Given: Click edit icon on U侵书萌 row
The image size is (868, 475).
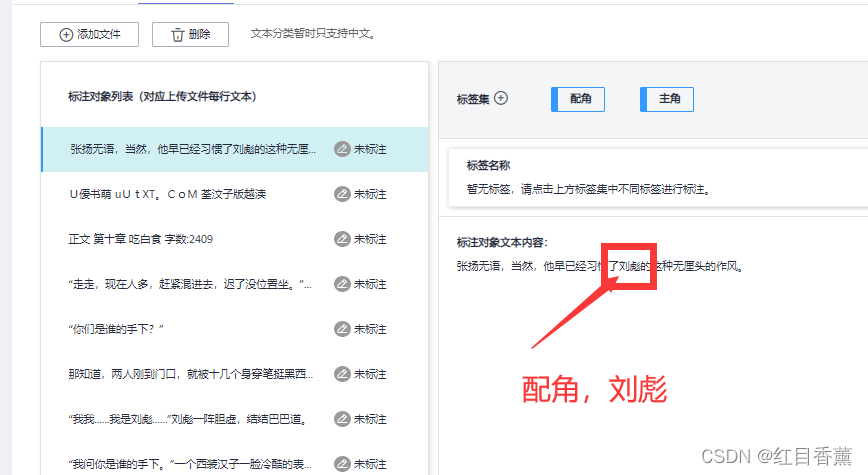Looking at the screenshot, I should point(342,194).
